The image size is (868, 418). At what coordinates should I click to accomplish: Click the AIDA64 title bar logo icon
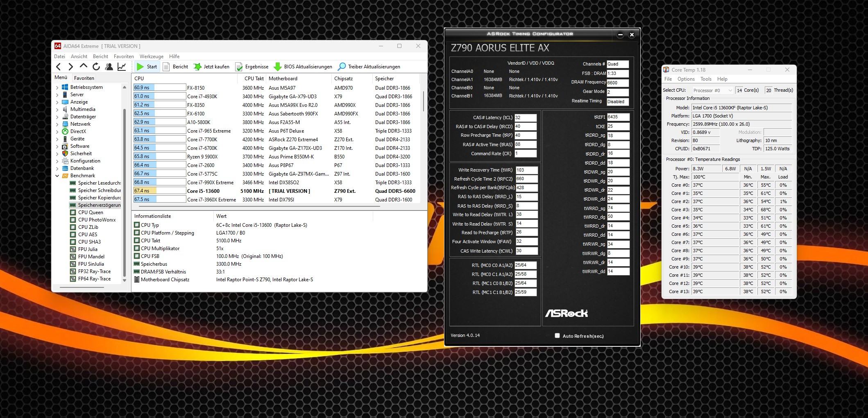pos(58,46)
